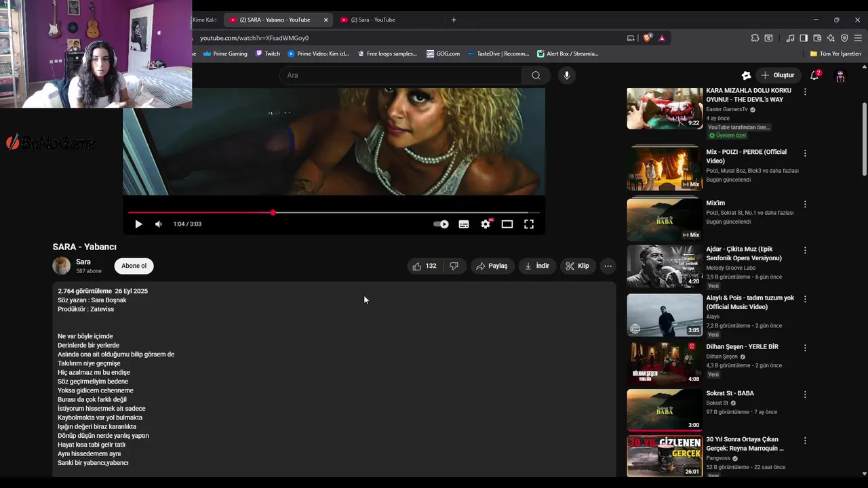Dislike the video thumbs-down button
868x488 pixels.
[454, 266]
